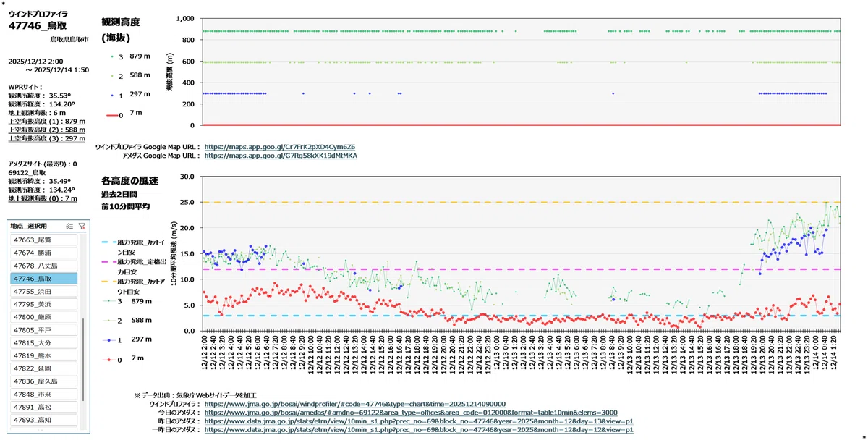The image size is (868, 443).
Task: Click the 297 m legend entry of the altitude chart
Action: [130, 95]
